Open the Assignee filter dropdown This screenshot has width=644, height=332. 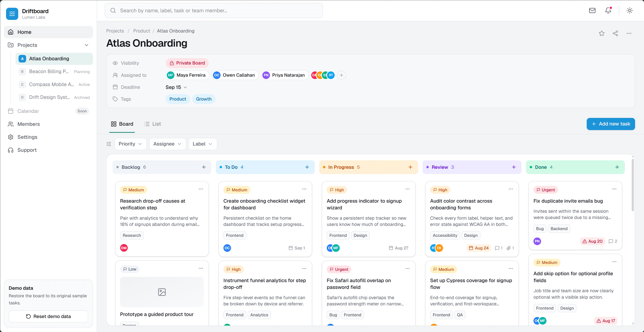coord(167,144)
